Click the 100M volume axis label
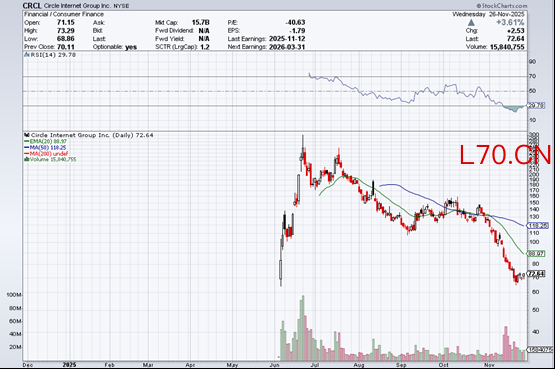Viewport: 555px width, 369px height. point(15,295)
